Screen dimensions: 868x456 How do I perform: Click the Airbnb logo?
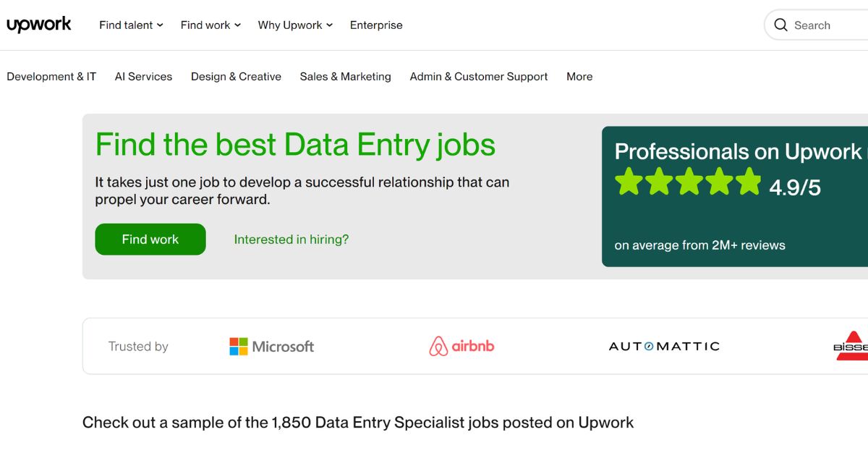click(x=461, y=346)
